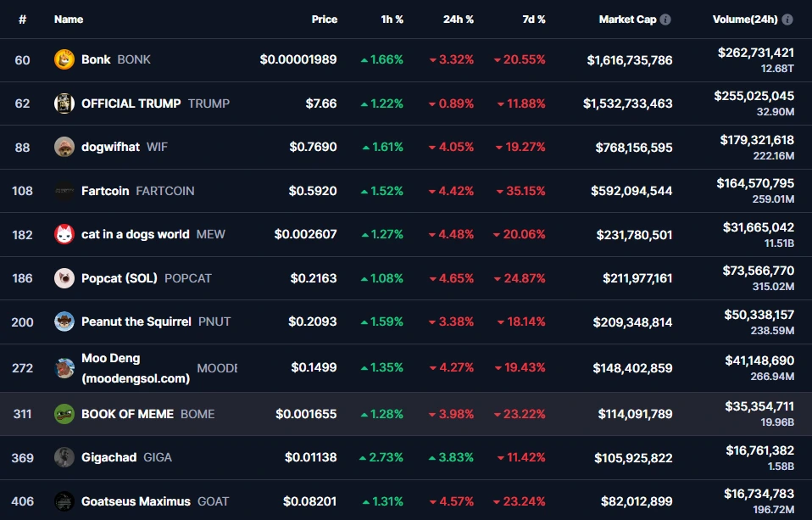The width and height of the screenshot is (812, 520).
Task: Click the Moo Deng coin logo
Action: tap(64, 368)
